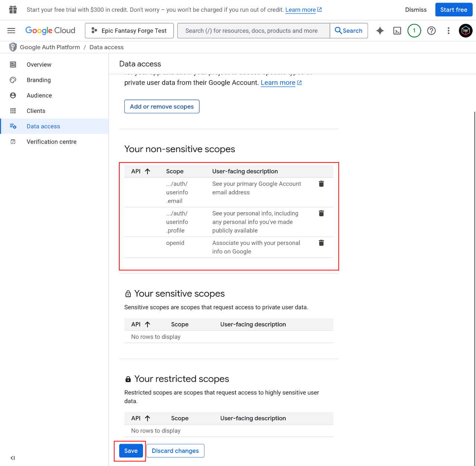Go to the Audience page

tap(39, 95)
